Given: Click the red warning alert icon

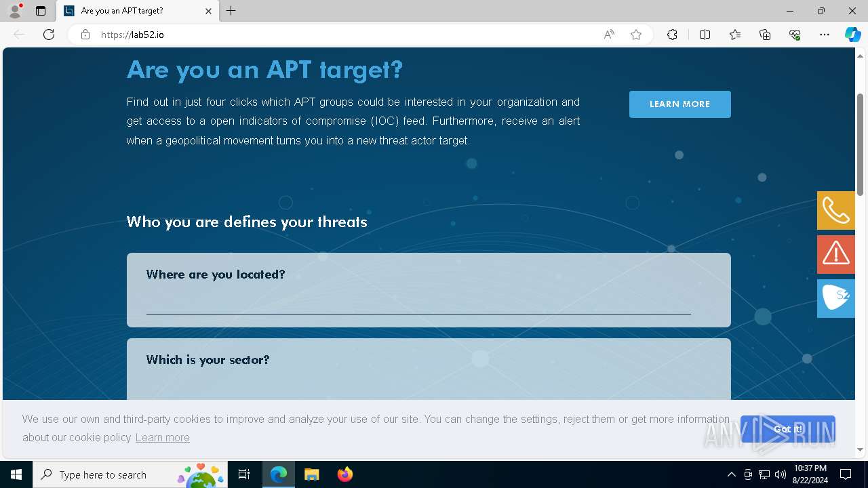Looking at the screenshot, I should pyautogui.click(x=836, y=254).
